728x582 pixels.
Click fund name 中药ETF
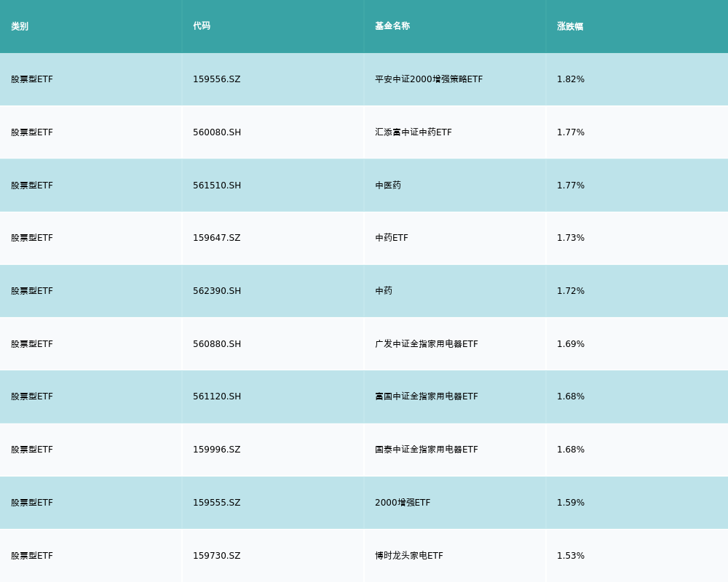pyautogui.click(x=392, y=238)
